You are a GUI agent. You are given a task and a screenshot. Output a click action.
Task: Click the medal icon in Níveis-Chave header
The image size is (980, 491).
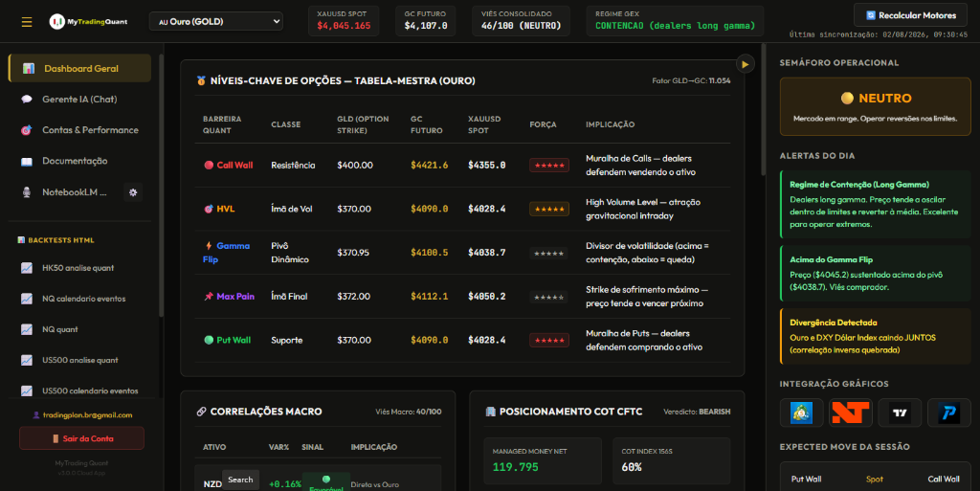click(x=201, y=80)
